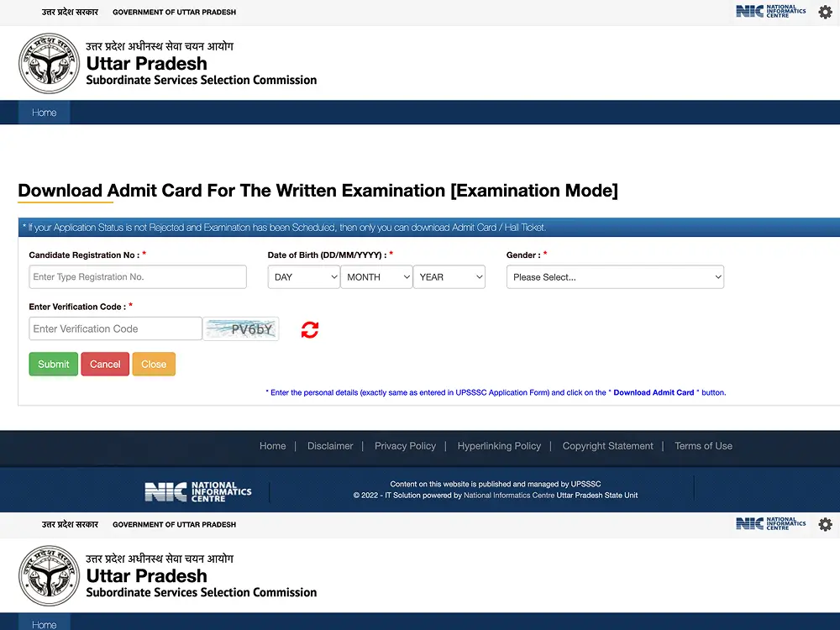This screenshot has height=630, width=840.
Task: Open the MONTH dropdown
Action: [x=376, y=277]
